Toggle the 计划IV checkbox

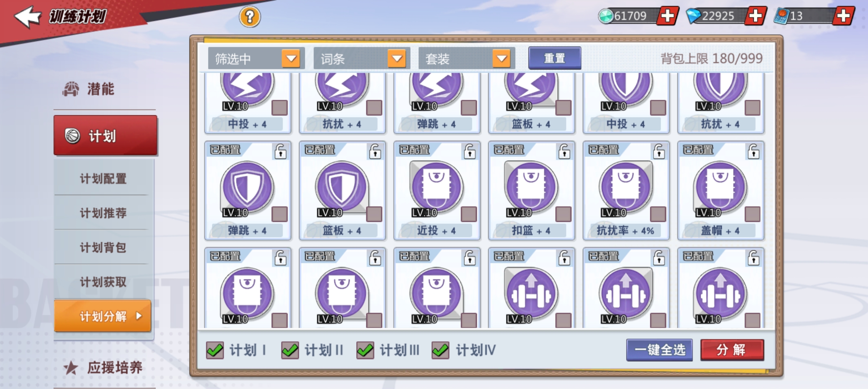click(440, 350)
